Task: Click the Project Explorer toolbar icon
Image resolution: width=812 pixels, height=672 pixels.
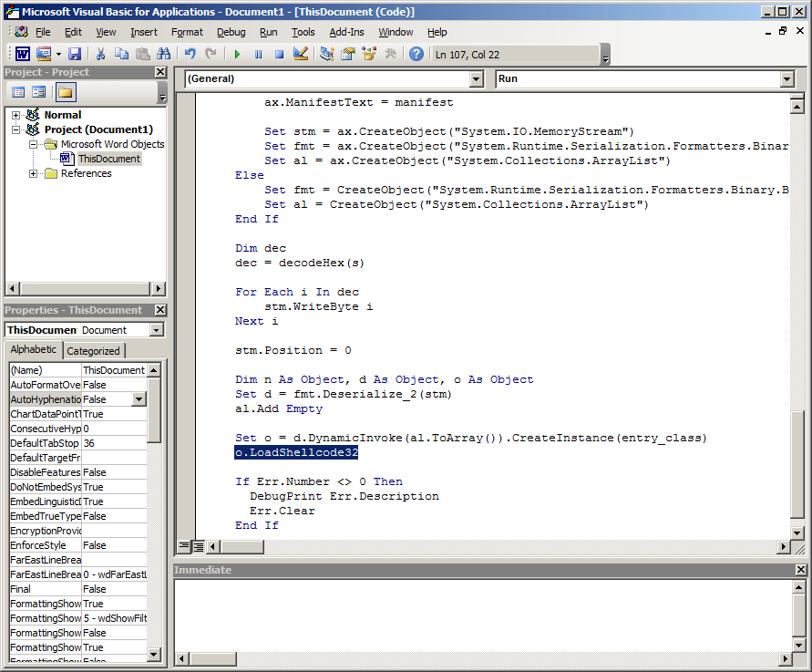Action: tap(327, 54)
